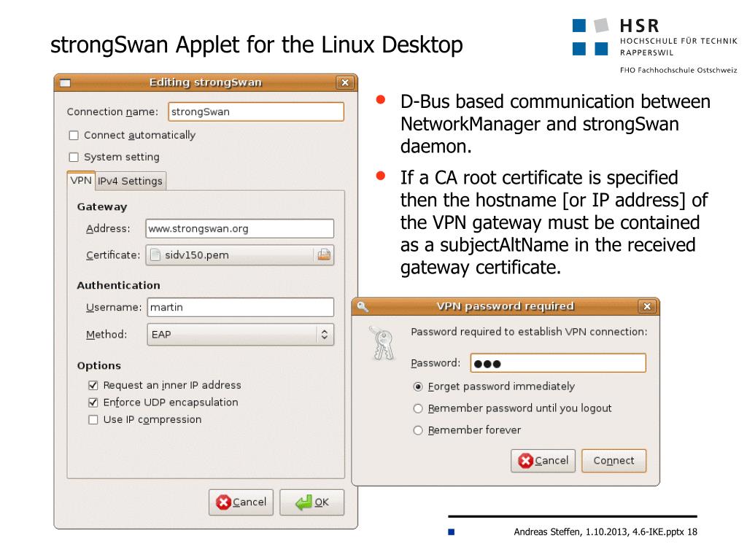Uncheck Request an inner IP address
Viewport: 747px width, 560px height.
point(93,385)
